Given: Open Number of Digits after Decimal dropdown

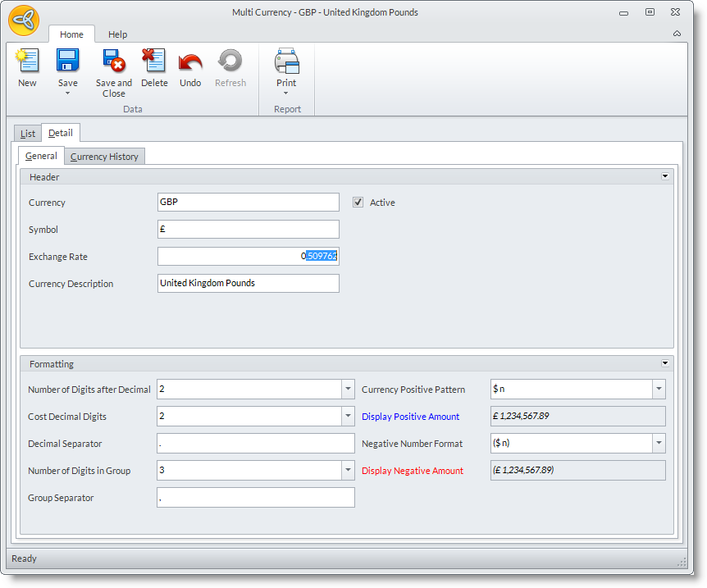Looking at the screenshot, I should pos(347,390).
